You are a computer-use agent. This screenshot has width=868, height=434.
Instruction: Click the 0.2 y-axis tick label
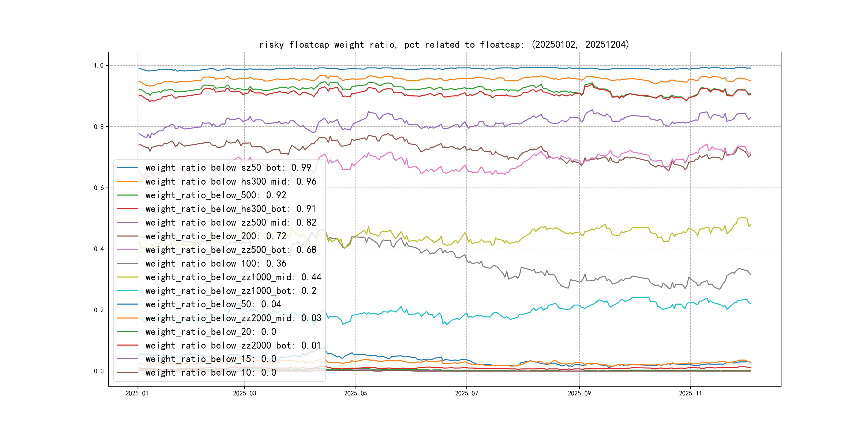point(99,310)
